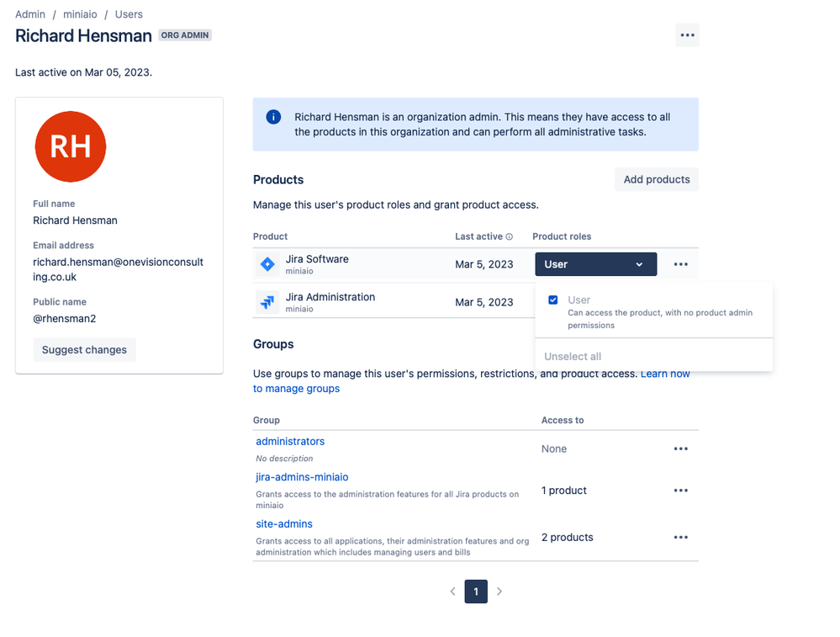Navigate to Users in the breadcrumb
840x637 pixels.
(x=129, y=14)
